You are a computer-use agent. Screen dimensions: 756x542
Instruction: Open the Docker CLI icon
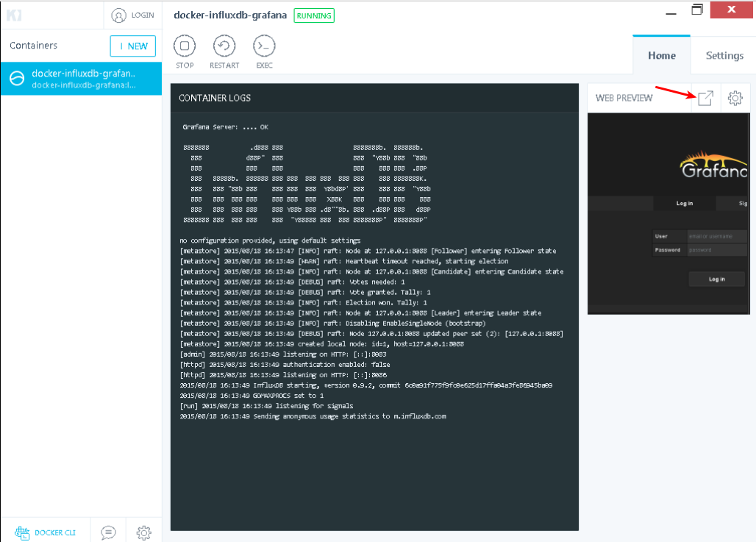(x=22, y=532)
